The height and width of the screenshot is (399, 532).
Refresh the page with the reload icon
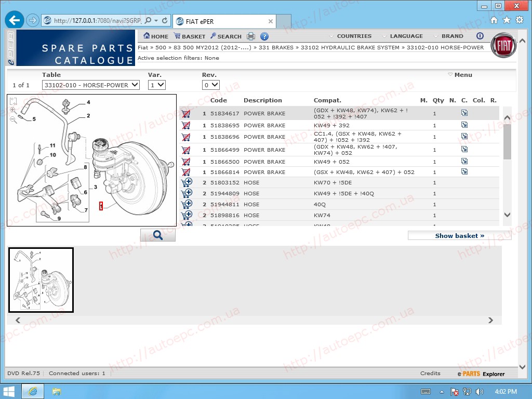[165, 21]
